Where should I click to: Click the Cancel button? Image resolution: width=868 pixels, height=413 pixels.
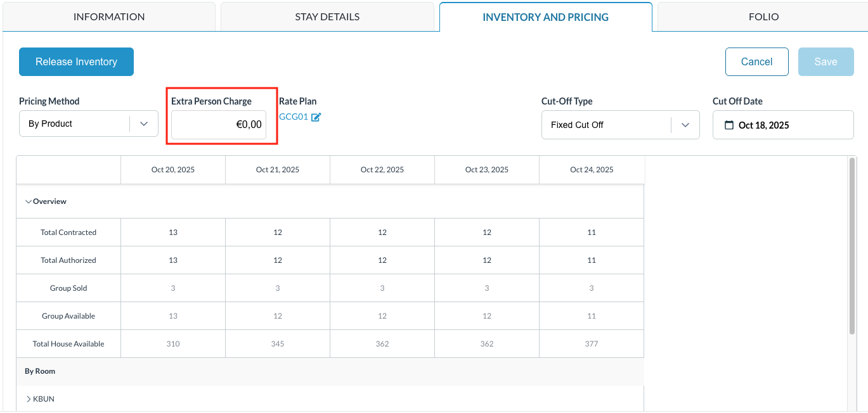pos(756,61)
